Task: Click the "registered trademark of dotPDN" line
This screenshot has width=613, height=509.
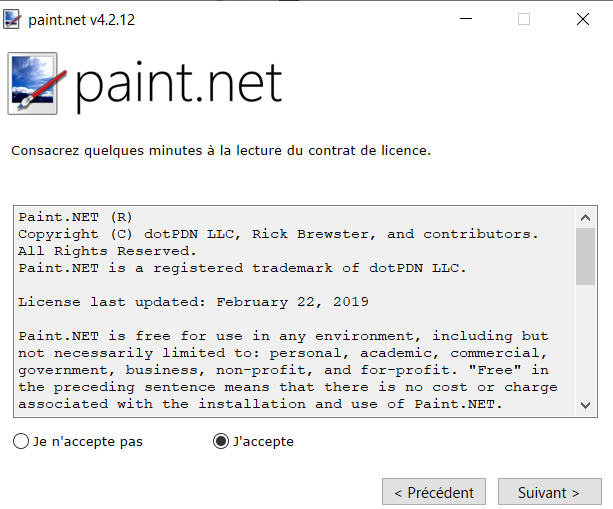Action: tap(242, 268)
